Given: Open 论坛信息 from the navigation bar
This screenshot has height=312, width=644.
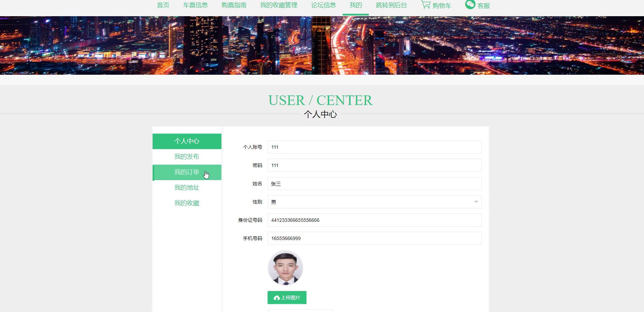Looking at the screenshot, I should [x=323, y=5].
